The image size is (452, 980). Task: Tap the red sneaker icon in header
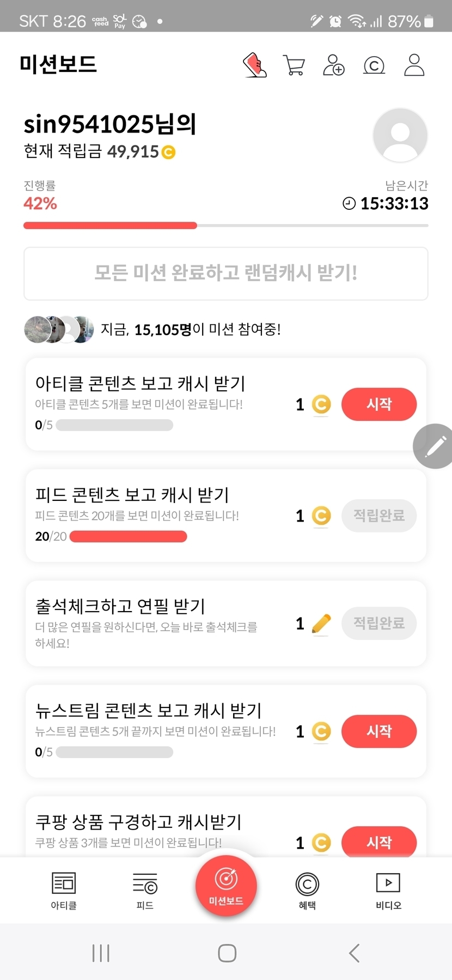point(255,65)
